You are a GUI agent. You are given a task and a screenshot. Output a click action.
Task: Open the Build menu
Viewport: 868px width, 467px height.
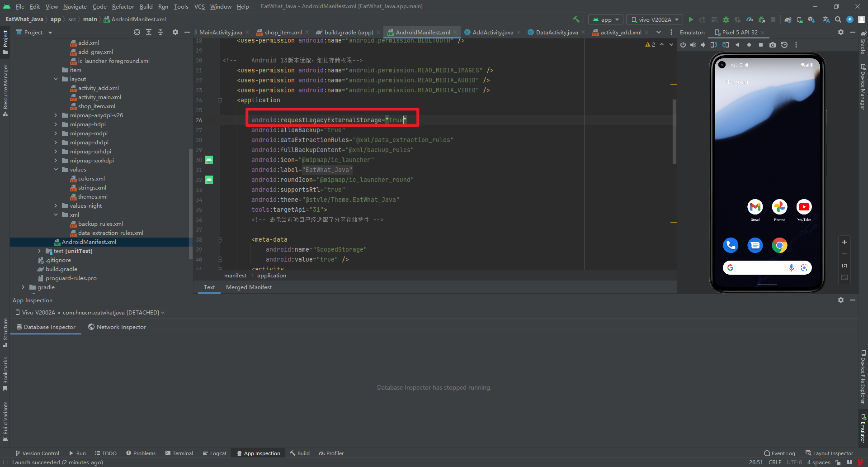pos(146,6)
